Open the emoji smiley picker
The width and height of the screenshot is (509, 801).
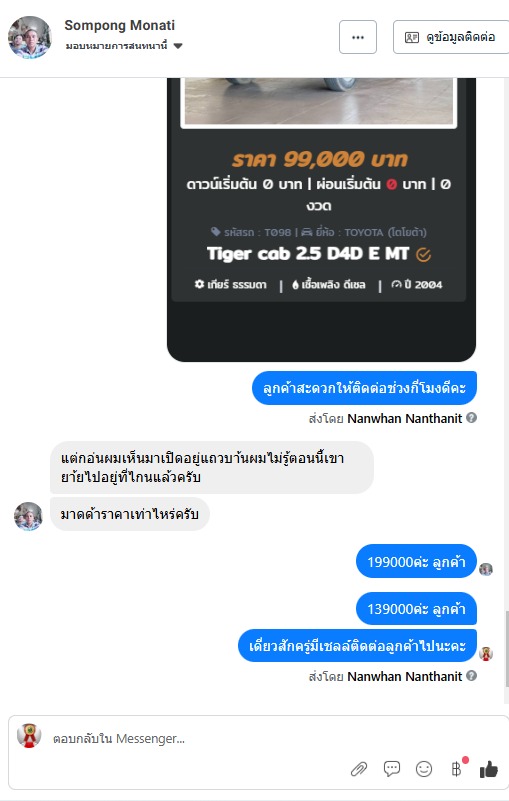424,769
